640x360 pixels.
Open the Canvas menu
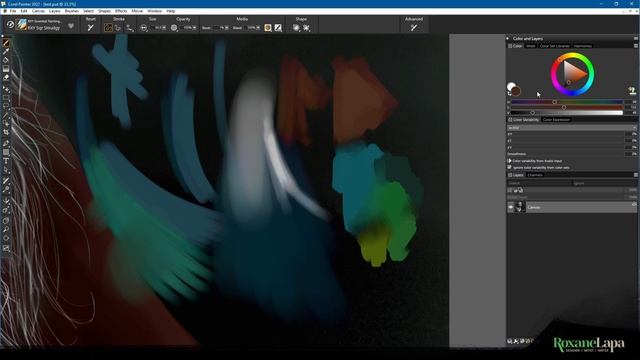tap(38, 11)
